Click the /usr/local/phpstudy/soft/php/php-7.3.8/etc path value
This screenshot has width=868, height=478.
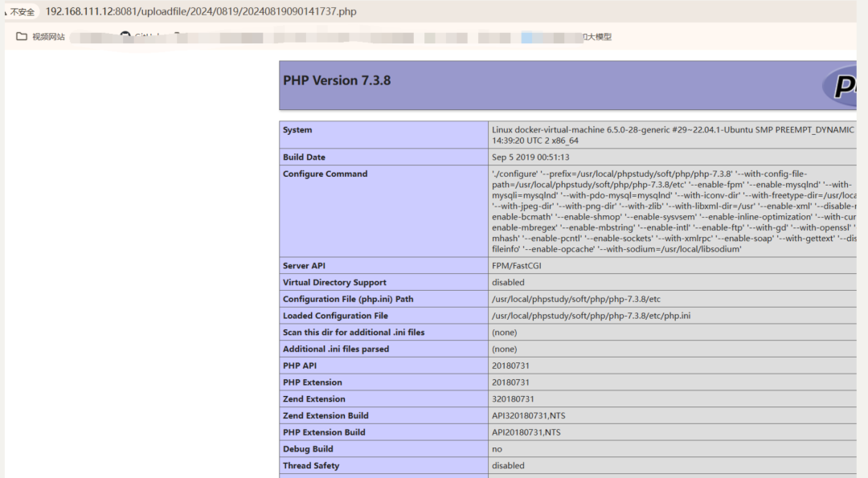[576, 299]
